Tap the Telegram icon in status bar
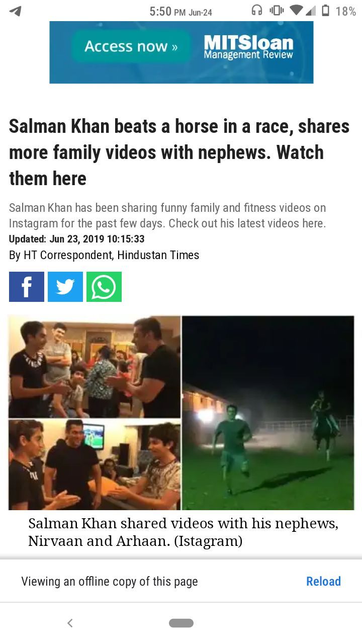Image resolution: width=362 pixels, height=644 pixels. [15, 11]
